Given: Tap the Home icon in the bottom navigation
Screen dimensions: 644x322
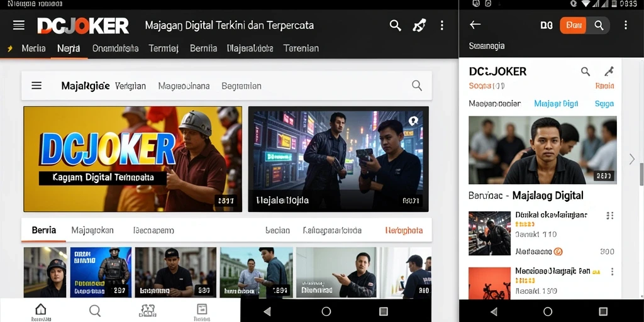Looking at the screenshot, I should [41, 309].
